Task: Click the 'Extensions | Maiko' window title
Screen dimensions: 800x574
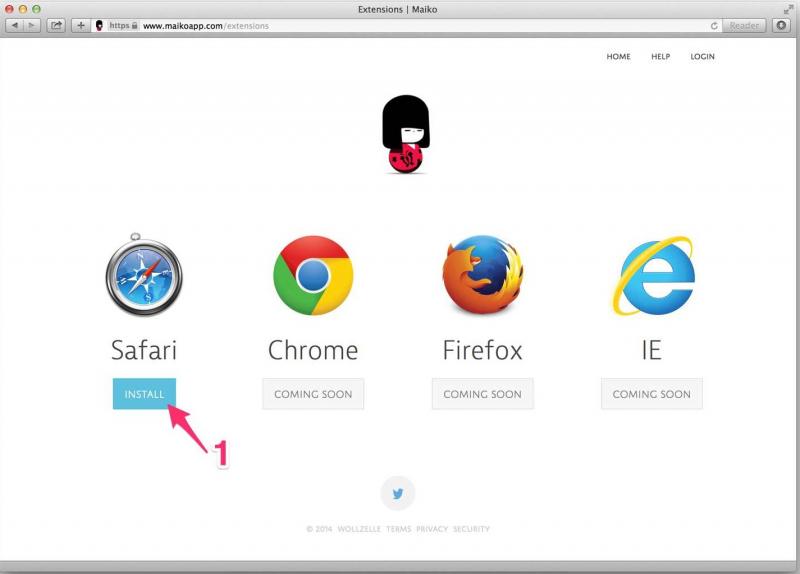Action: coord(397,9)
